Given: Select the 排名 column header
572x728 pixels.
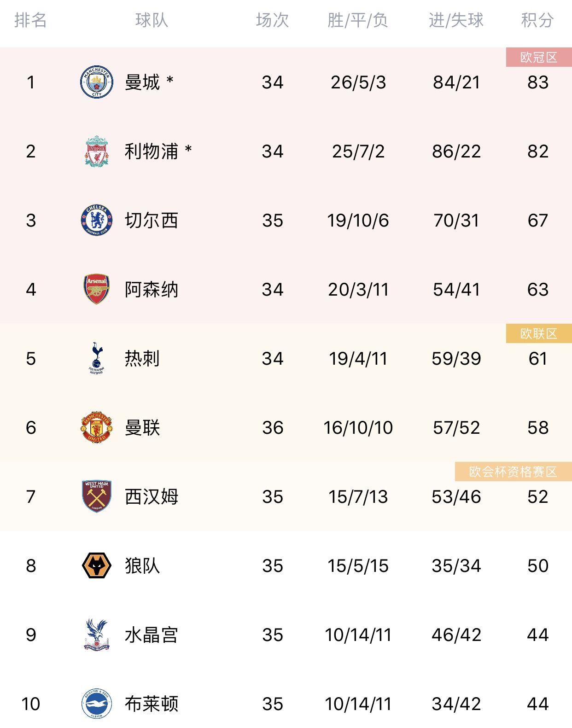Looking at the screenshot, I should [30, 20].
